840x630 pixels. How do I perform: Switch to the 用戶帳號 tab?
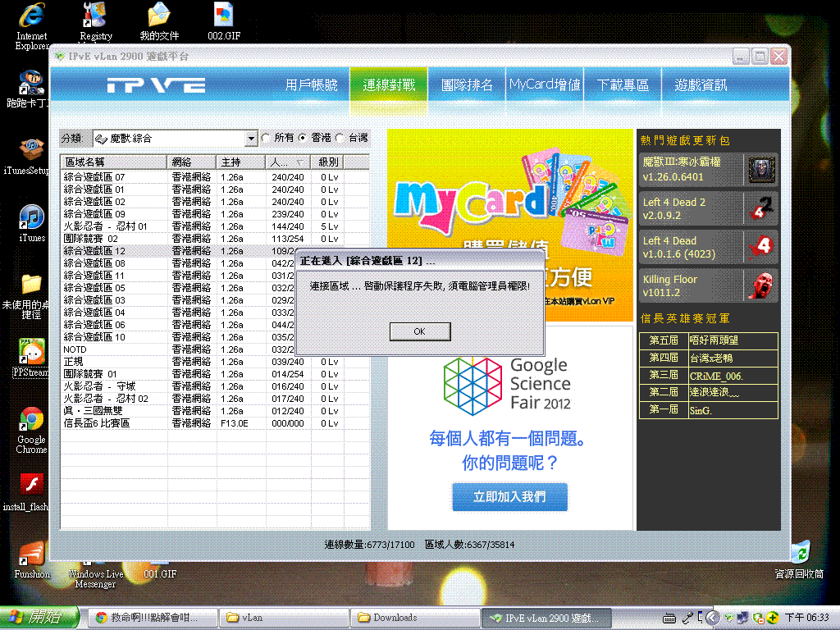tap(311, 85)
